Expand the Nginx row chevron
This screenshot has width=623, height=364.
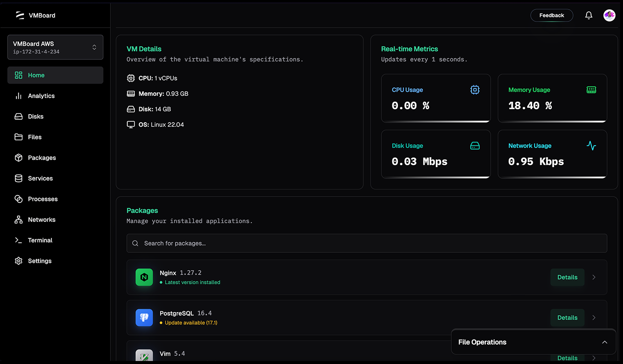coord(594,277)
